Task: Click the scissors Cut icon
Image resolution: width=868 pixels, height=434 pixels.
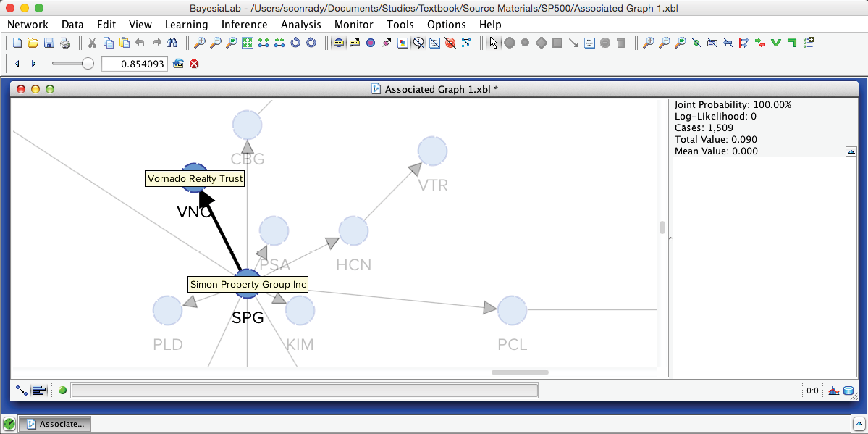Action: click(x=93, y=43)
